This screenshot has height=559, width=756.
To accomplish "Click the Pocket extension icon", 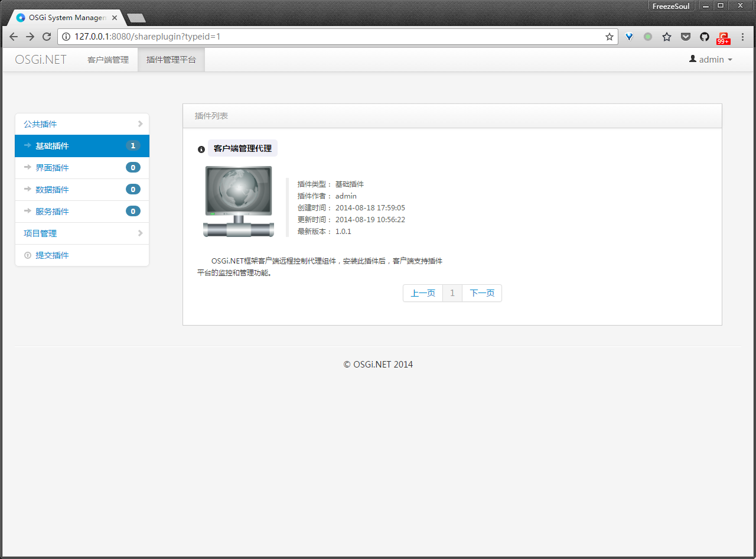I will coord(686,37).
